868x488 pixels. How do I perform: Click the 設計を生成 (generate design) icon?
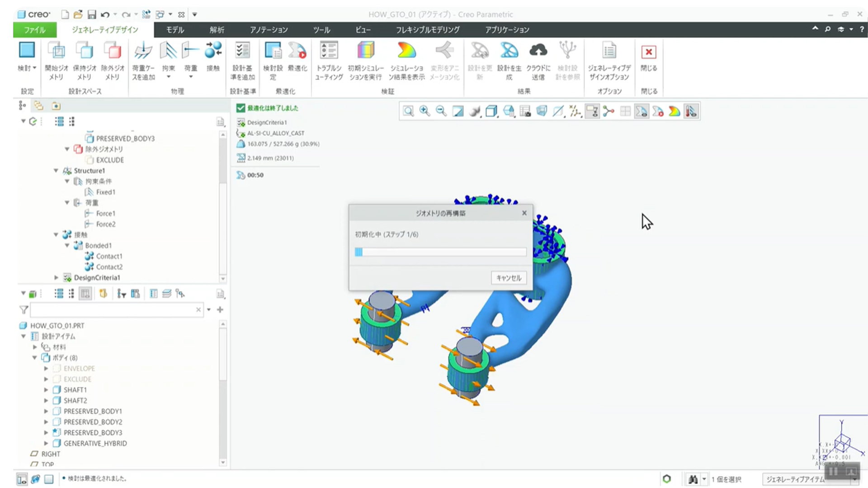(509, 51)
